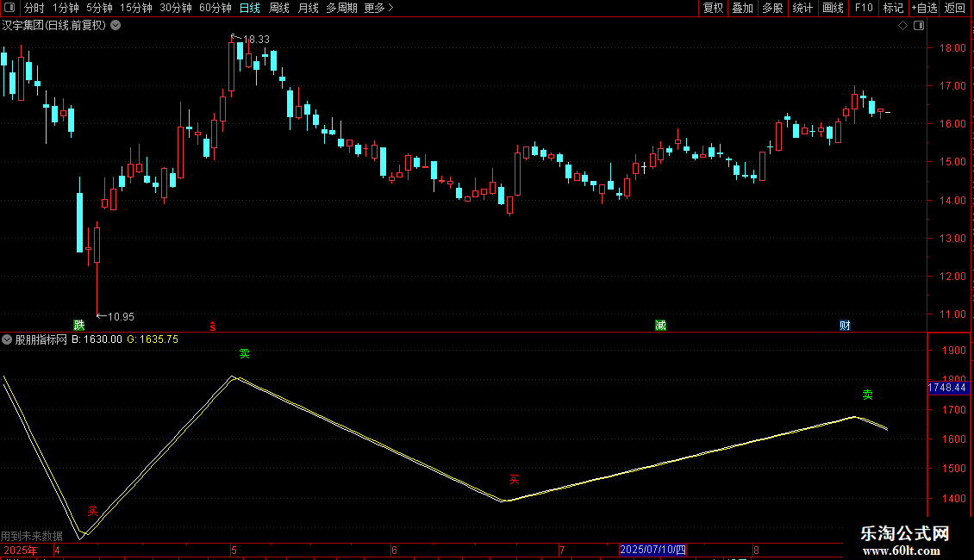Open the 复权 adjustment options
Screen dimensions: 974x560
point(713,8)
